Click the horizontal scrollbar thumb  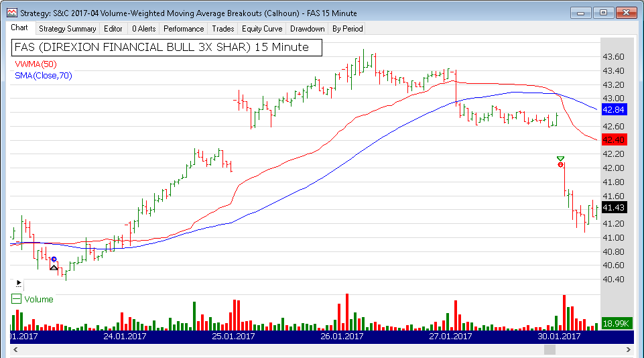point(550,349)
